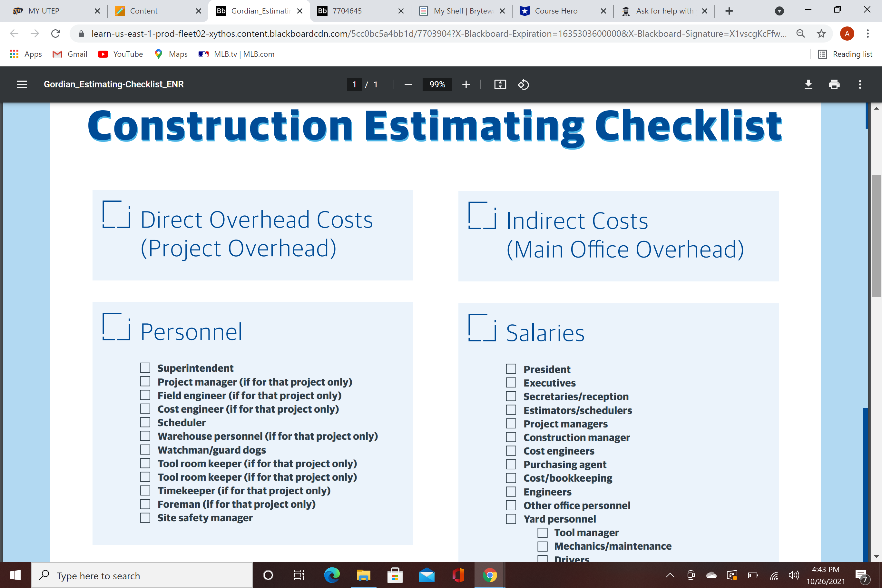Viewport: 882px width, 588px height.
Task: Check the Site safety manager box
Action: pos(145,517)
